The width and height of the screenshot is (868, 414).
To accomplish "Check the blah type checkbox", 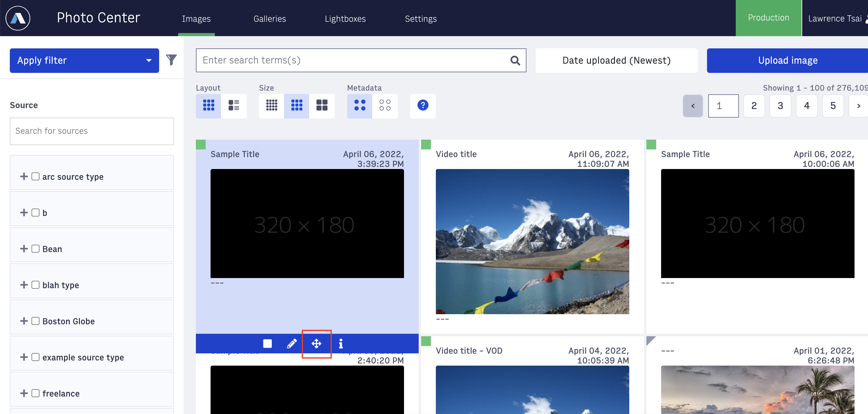I will click(36, 285).
